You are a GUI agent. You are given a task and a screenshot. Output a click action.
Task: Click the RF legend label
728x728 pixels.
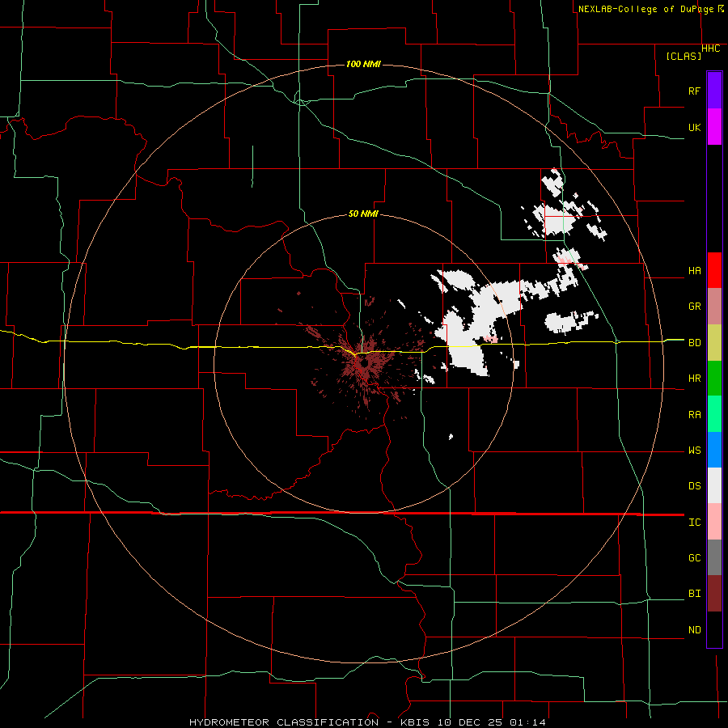click(x=694, y=91)
